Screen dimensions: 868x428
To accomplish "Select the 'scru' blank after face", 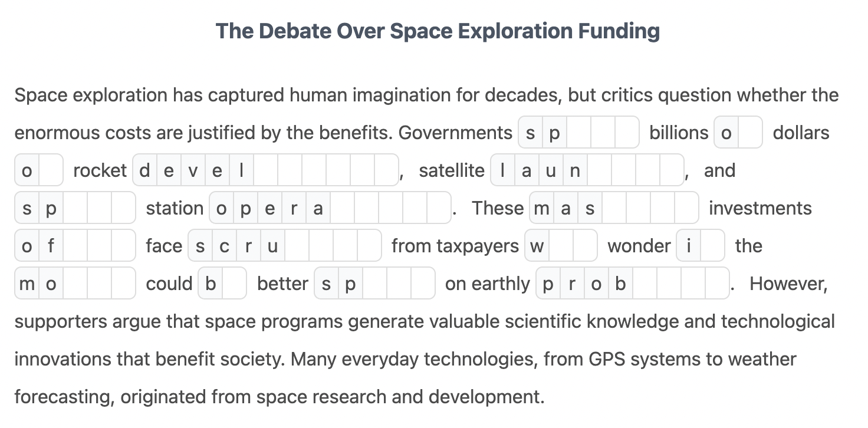I will 285,246.
